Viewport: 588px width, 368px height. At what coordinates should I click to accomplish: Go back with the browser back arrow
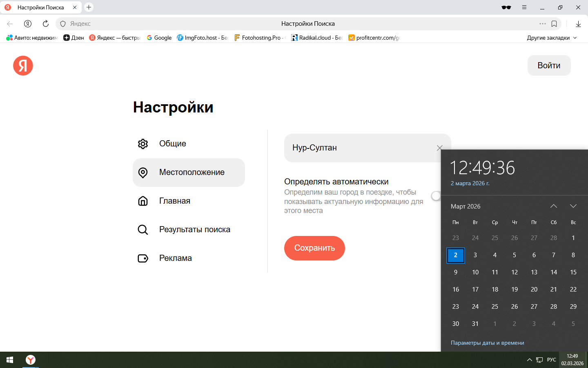point(10,24)
